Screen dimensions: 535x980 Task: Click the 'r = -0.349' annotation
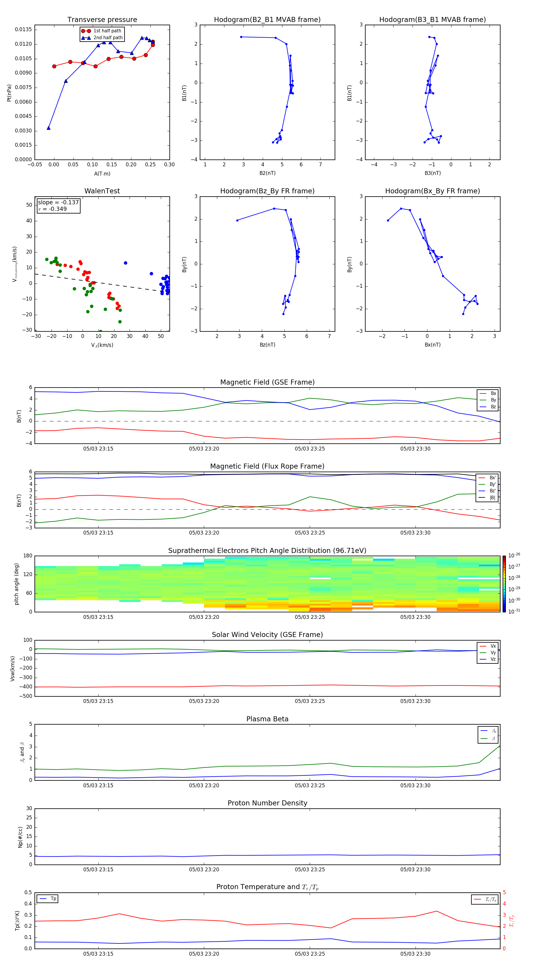pyautogui.click(x=52, y=209)
